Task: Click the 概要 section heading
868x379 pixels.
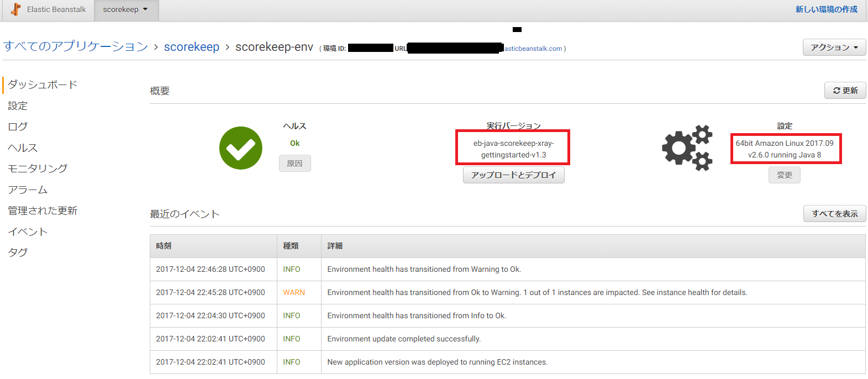Action: tap(160, 91)
